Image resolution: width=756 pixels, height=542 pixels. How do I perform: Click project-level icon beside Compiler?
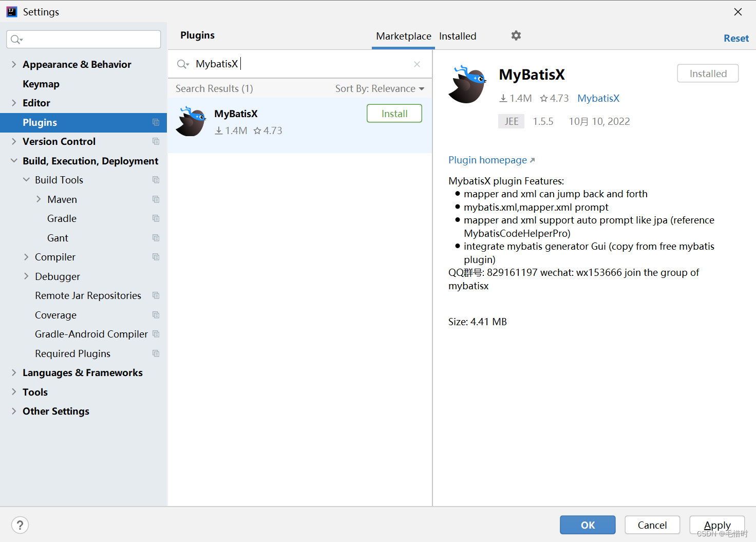(156, 257)
